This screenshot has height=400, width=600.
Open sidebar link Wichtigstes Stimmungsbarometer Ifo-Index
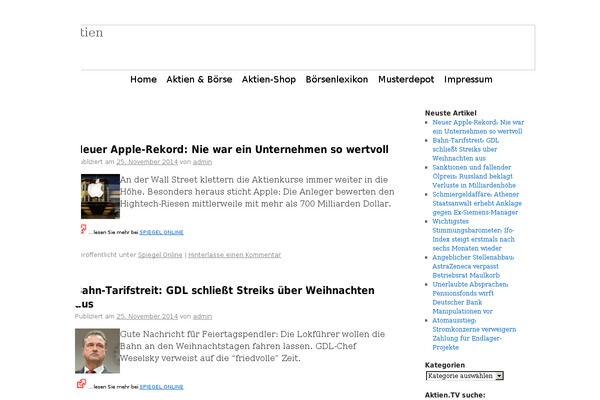click(473, 235)
